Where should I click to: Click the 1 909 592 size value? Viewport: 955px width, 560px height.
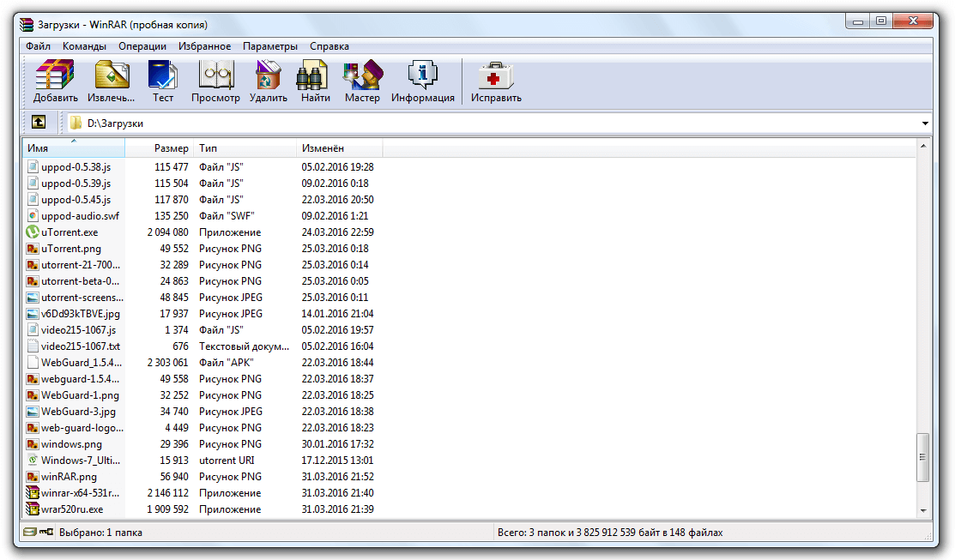pos(168,509)
